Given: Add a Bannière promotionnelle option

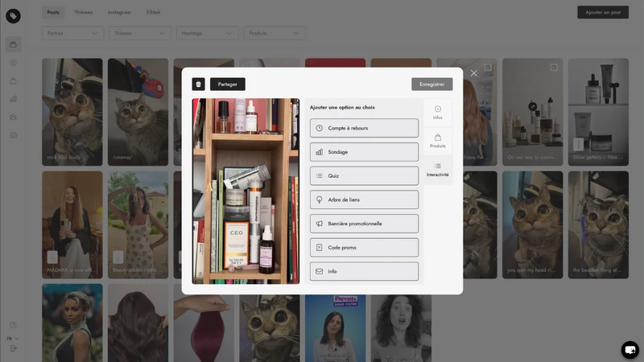Looking at the screenshot, I should [x=365, y=224].
